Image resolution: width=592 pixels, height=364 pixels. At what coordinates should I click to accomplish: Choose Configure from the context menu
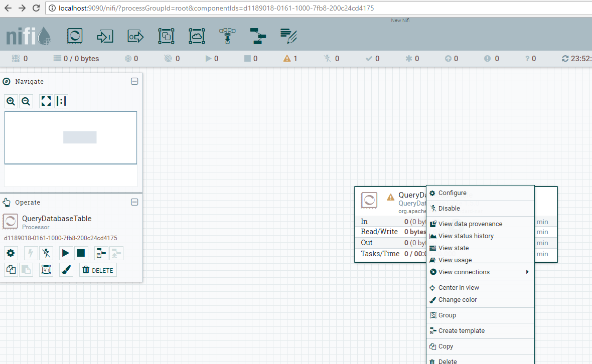(480, 193)
